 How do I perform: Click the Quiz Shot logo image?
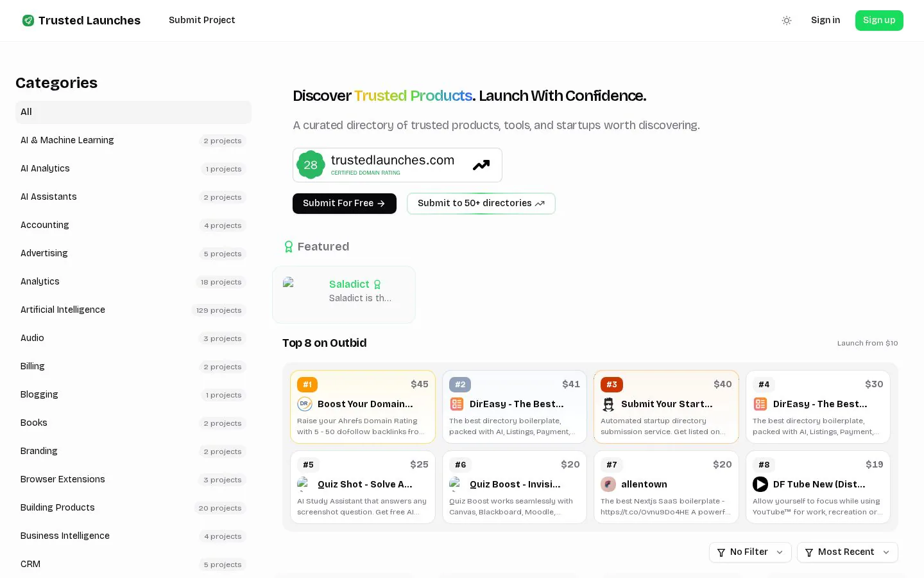coord(304,484)
